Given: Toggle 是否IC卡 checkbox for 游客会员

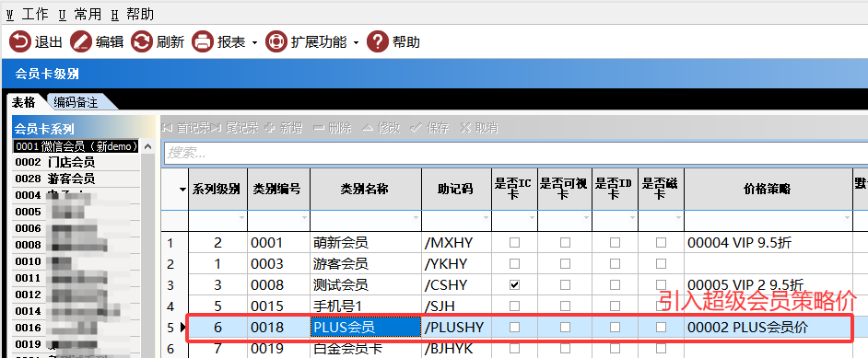Looking at the screenshot, I should [x=515, y=263].
